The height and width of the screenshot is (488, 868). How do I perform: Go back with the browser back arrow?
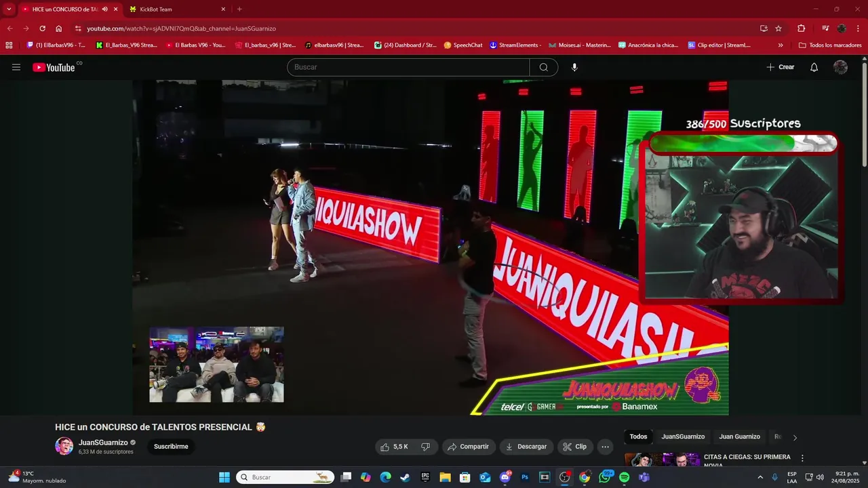pyautogui.click(x=9, y=28)
